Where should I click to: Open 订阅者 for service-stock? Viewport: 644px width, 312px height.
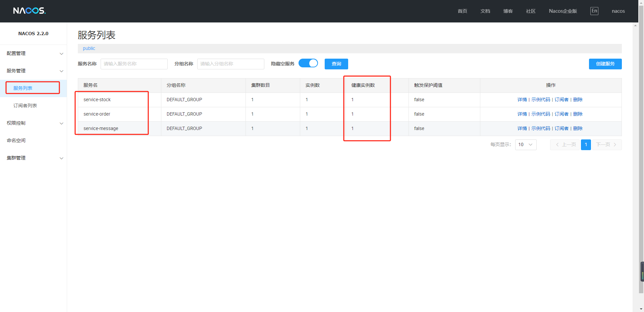[x=561, y=100]
